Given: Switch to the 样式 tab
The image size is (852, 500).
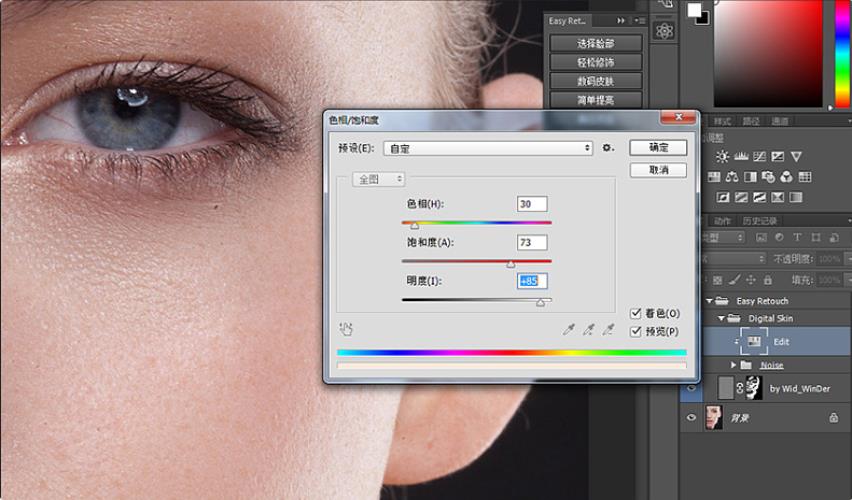Looking at the screenshot, I should 722,121.
